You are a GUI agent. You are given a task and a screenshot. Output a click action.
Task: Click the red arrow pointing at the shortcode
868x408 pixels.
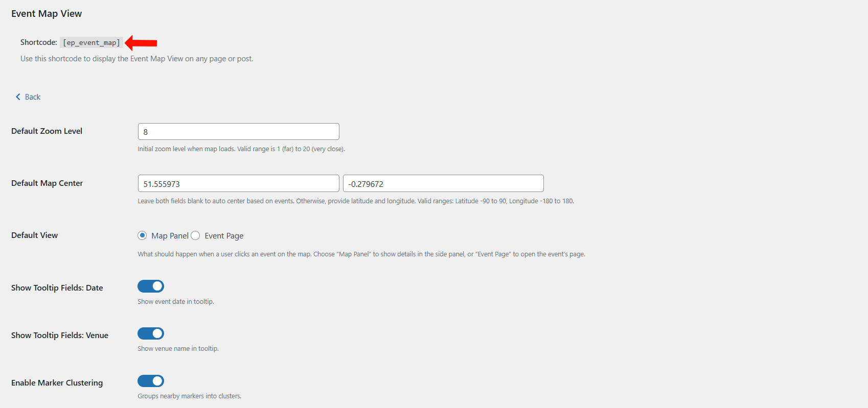pos(141,43)
